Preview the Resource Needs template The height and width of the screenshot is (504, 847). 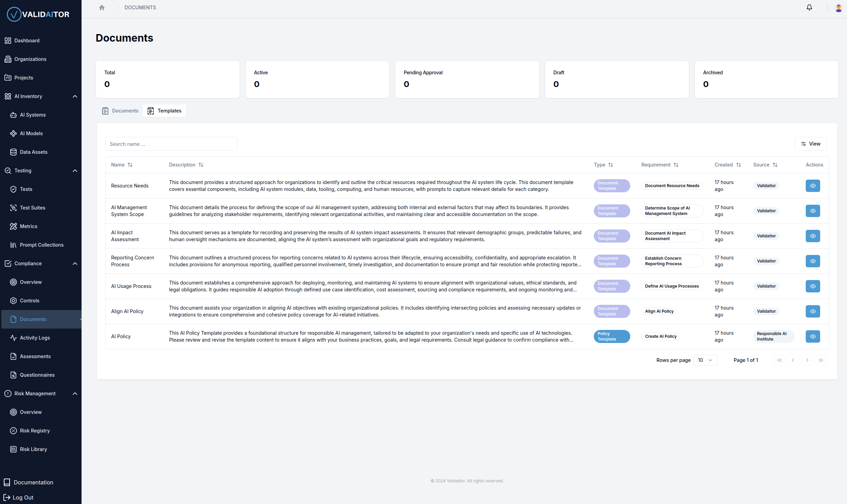tap(812, 185)
